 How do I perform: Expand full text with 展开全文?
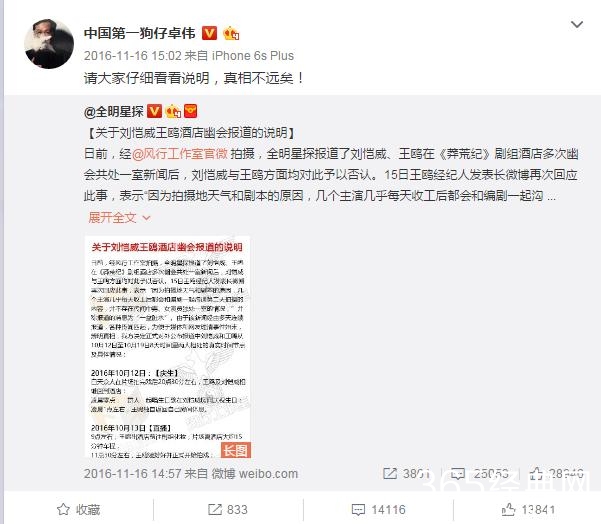coord(119,217)
